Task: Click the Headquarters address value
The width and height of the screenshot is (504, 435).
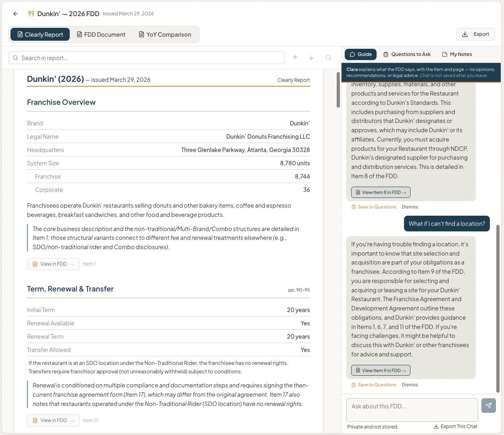Action: tap(246, 150)
